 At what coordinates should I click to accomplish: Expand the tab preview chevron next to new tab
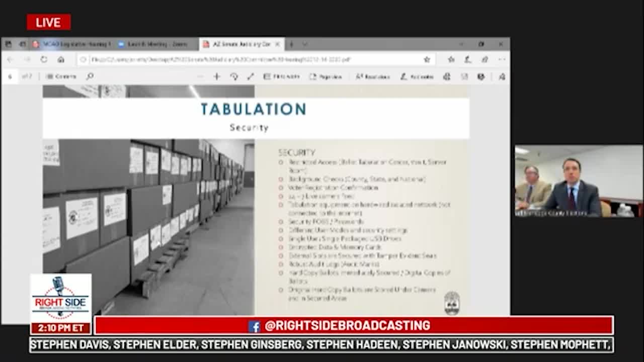point(304,44)
